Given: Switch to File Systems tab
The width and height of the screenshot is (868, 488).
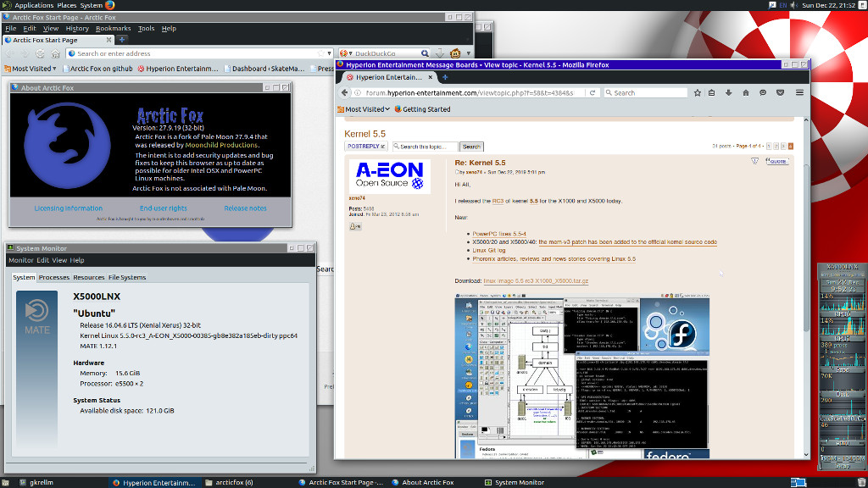Looking at the screenshot, I should pos(127,277).
